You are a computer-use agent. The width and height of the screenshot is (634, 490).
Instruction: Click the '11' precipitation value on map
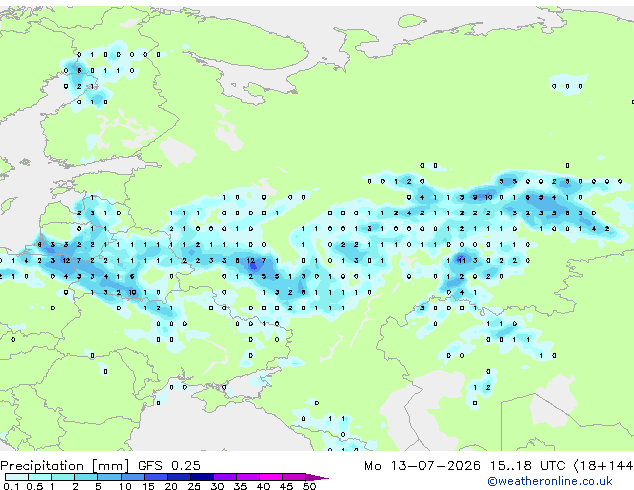tap(461, 260)
